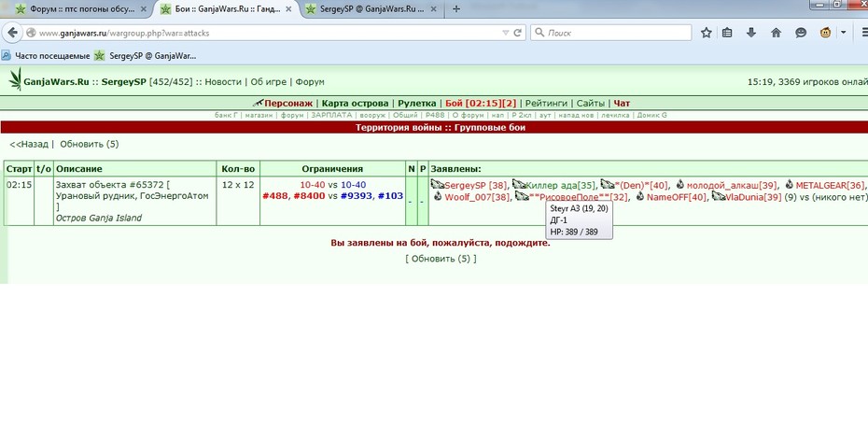Screen dimensions: 868x424
Task: Click the globe site identity icon
Action: [31, 33]
